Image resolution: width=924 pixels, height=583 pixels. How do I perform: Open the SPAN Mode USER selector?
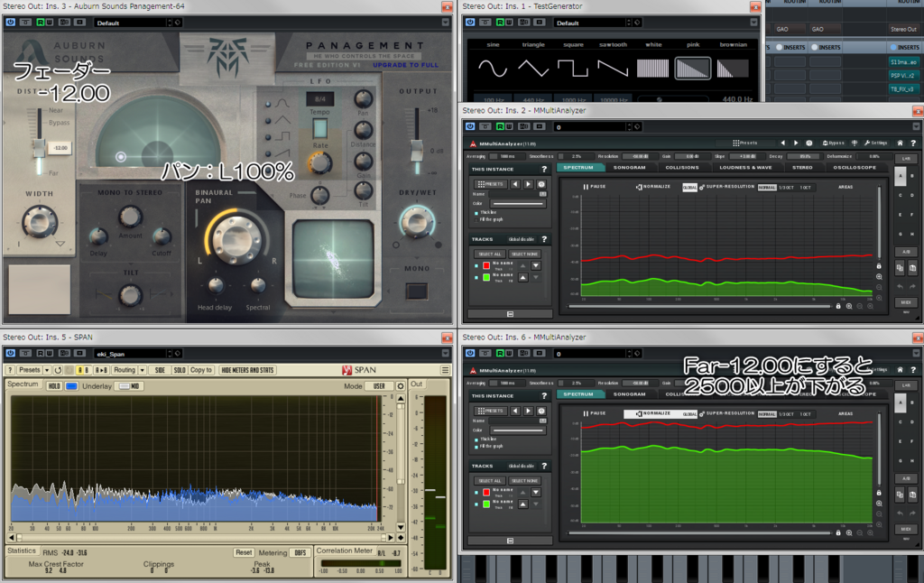379,386
